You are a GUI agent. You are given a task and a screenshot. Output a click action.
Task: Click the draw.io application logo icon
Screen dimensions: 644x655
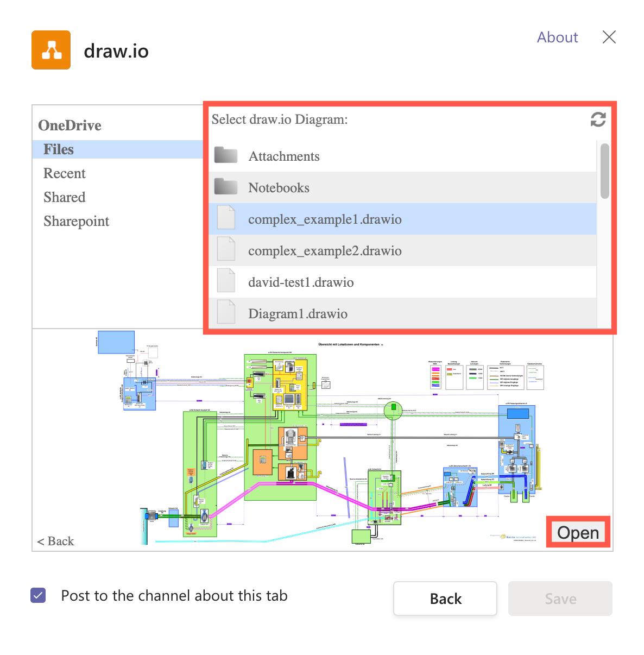tap(50, 49)
